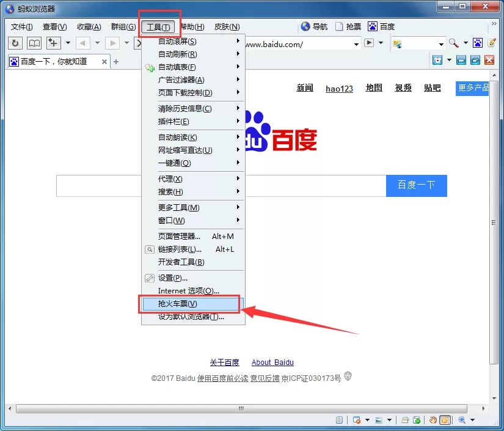Expand the skin shirt dropdown arrow
This screenshot has height=431, width=504.
[x=450, y=60]
